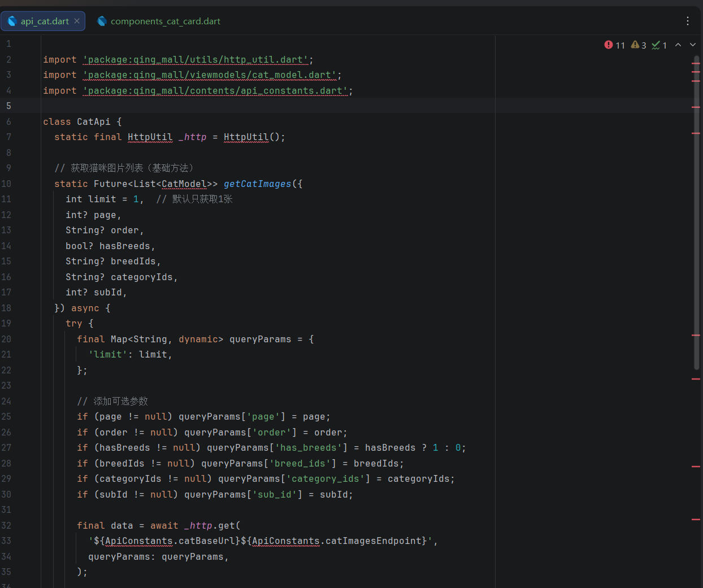The image size is (703, 588).
Task: Click the http_util.dart import path
Action: coord(196,59)
